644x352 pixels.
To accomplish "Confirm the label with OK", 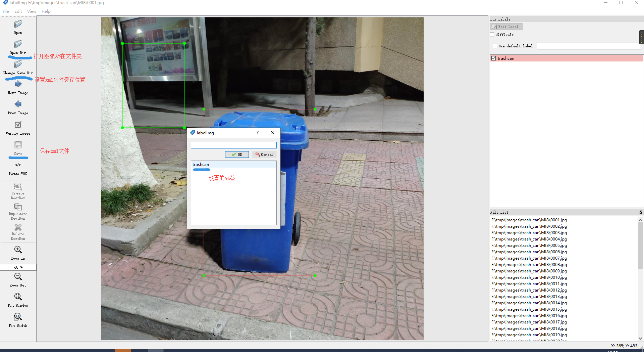I will (237, 155).
